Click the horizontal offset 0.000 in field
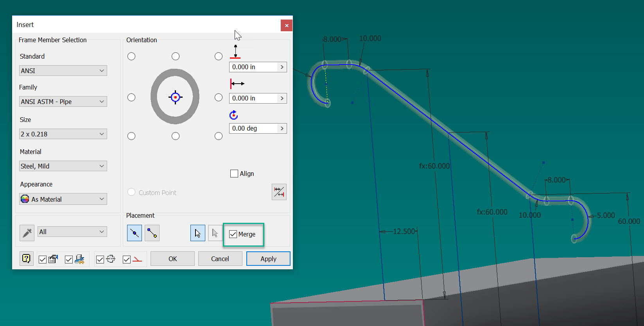Screen dimensions: 644x326 (253, 98)
